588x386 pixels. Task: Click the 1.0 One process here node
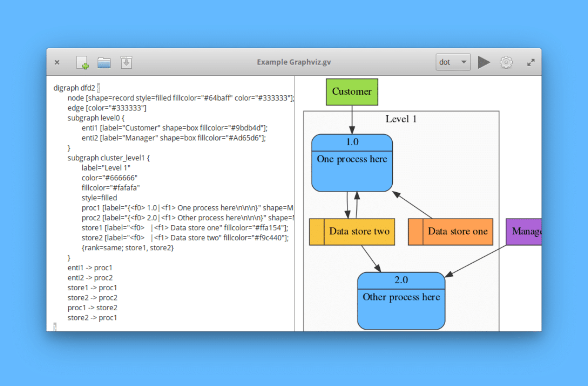[x=352, y=163]
